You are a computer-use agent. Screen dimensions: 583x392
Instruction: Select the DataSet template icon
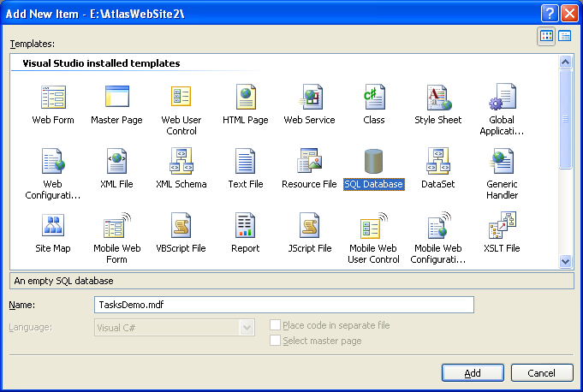pyautogui.click(x=438, y=161)
